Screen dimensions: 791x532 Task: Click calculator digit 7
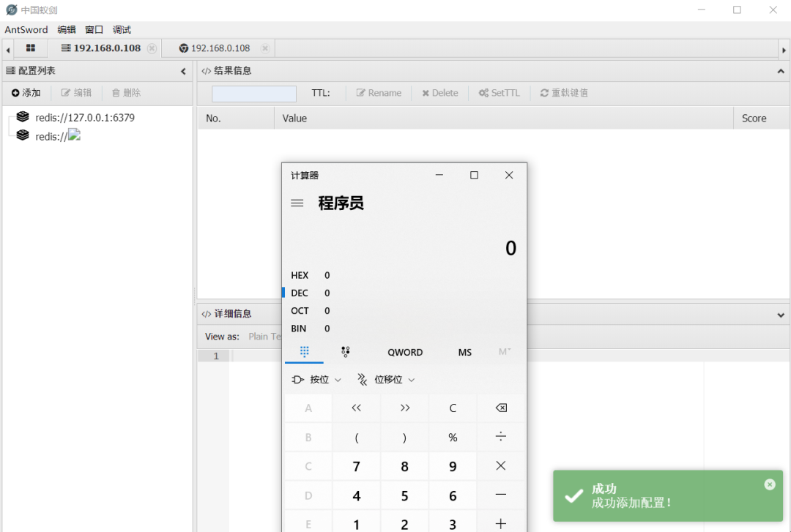pos(356,466)
